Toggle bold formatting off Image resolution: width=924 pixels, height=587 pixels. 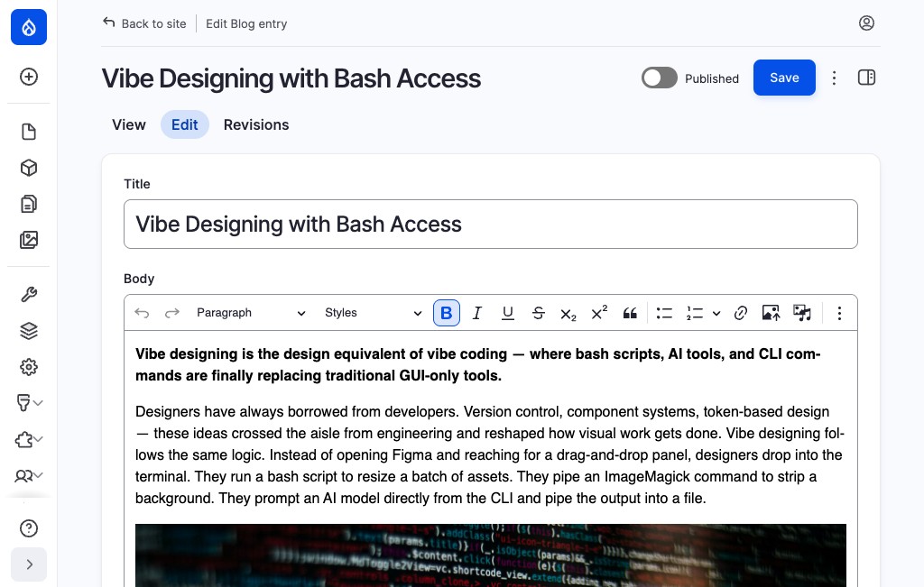447,313
